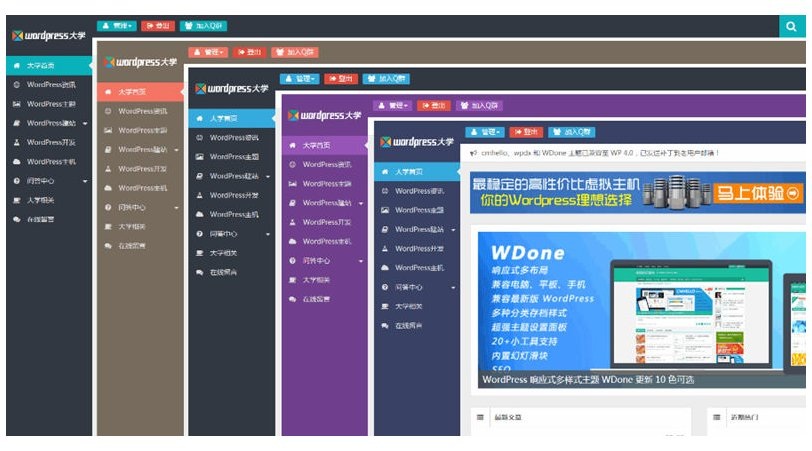The height and width of the screenshot is (451, 812).
Task: Click WordPress建站 icon in indigo front window
Action: (x=385, y=229)
